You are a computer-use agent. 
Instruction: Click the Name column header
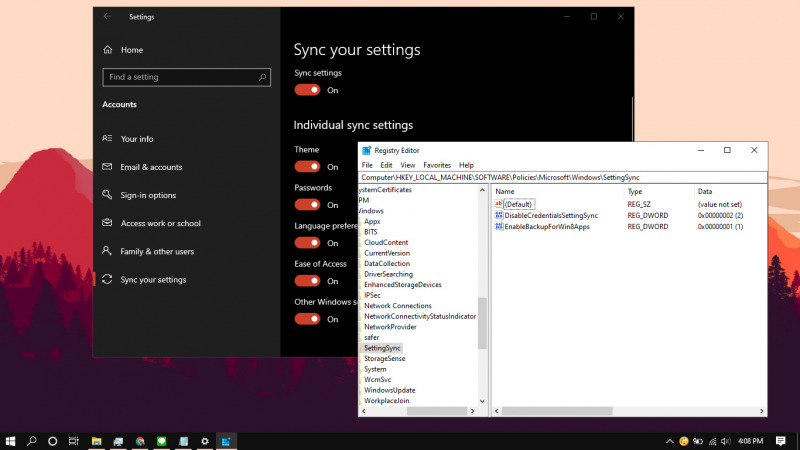coord(558,191)
